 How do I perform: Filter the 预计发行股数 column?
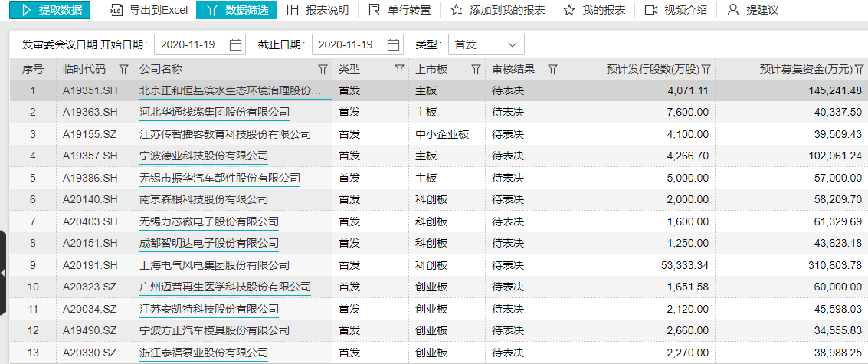[706, 69]
